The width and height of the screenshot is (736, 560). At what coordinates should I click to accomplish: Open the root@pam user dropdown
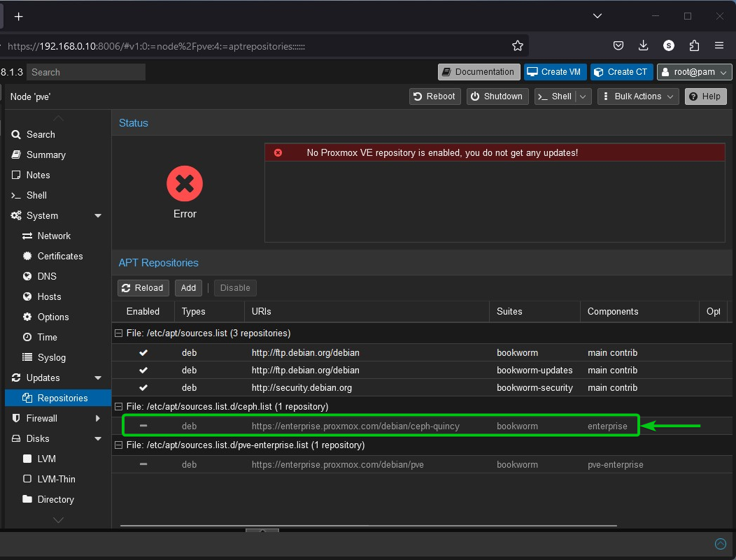694,72
